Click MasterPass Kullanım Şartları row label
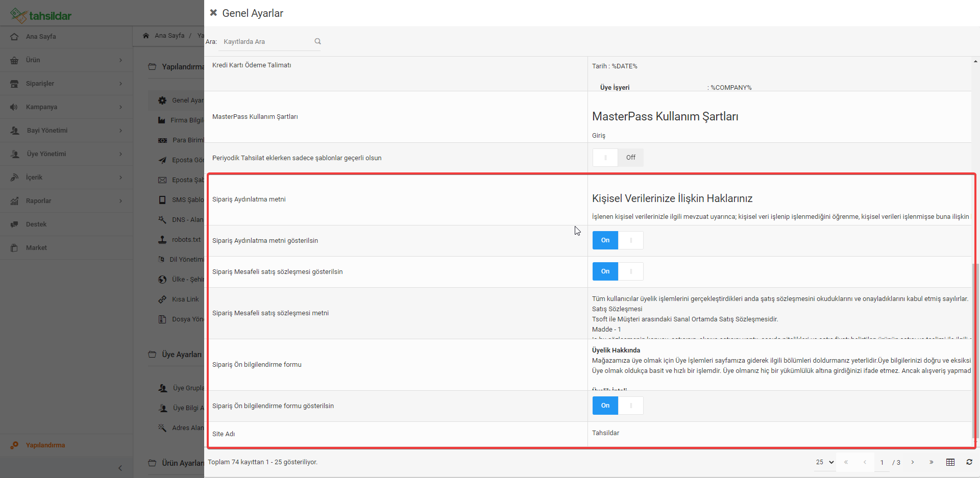The image size is (980, 478). (255, 117)
